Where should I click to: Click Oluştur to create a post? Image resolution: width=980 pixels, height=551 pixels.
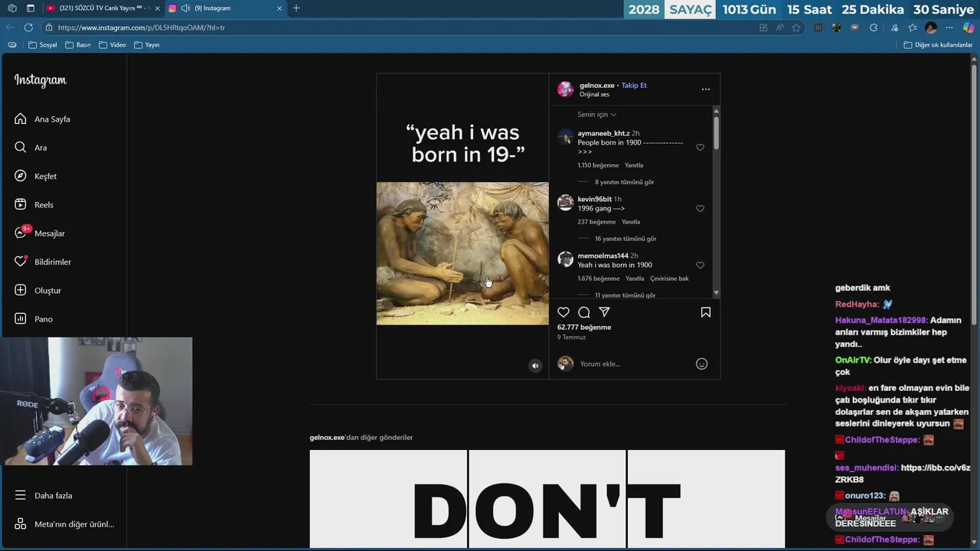click(x=47, y=291)
